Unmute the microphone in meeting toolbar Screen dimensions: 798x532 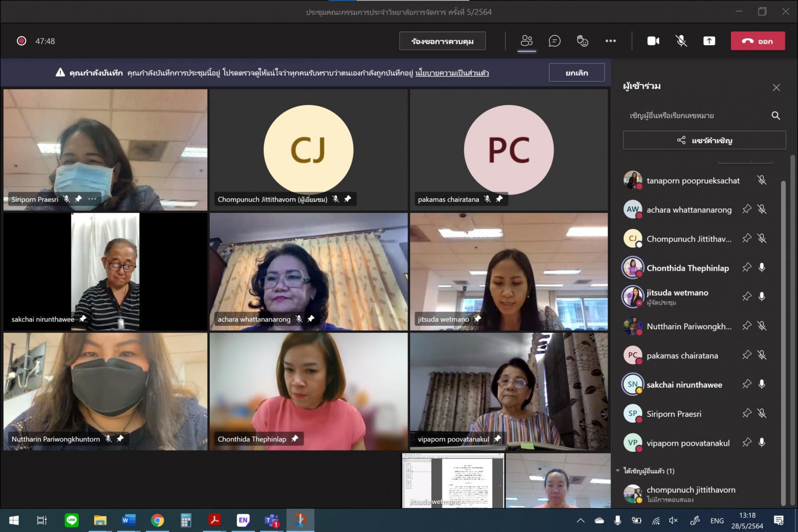pos(681,41)
